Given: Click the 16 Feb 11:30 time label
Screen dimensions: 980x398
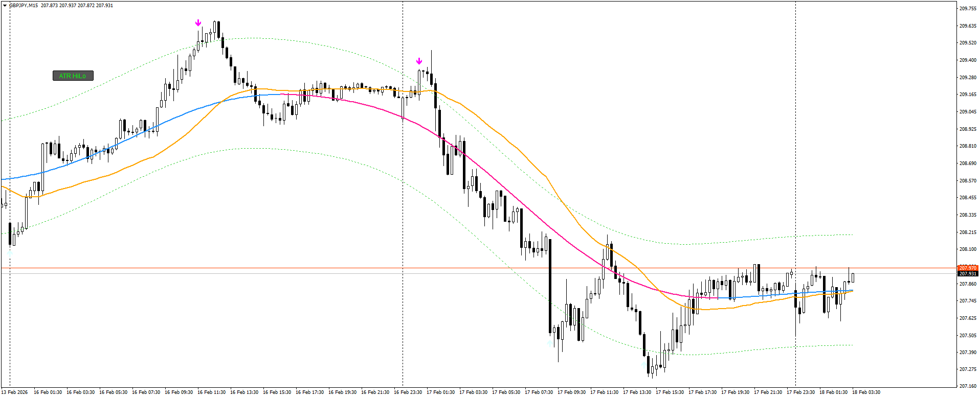Looking at the screenshot, I should [x=211, y=392].
